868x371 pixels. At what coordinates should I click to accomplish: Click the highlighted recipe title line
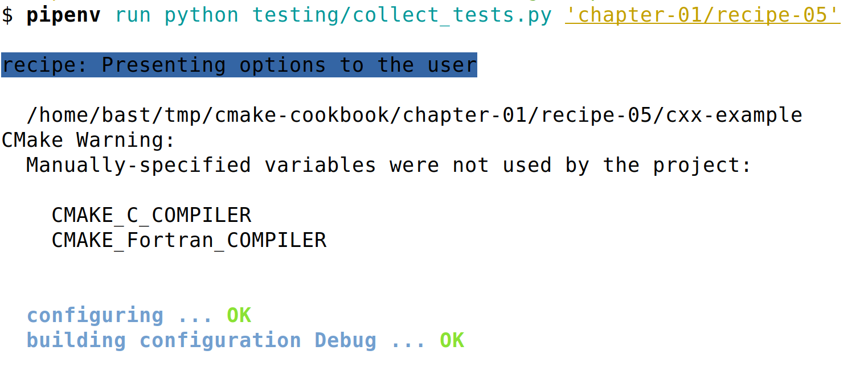[x=239, y=65]
